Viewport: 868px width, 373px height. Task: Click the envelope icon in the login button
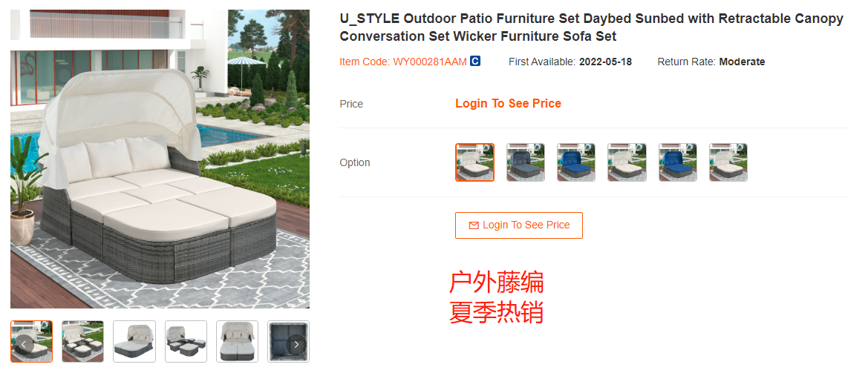coord(474,225)
